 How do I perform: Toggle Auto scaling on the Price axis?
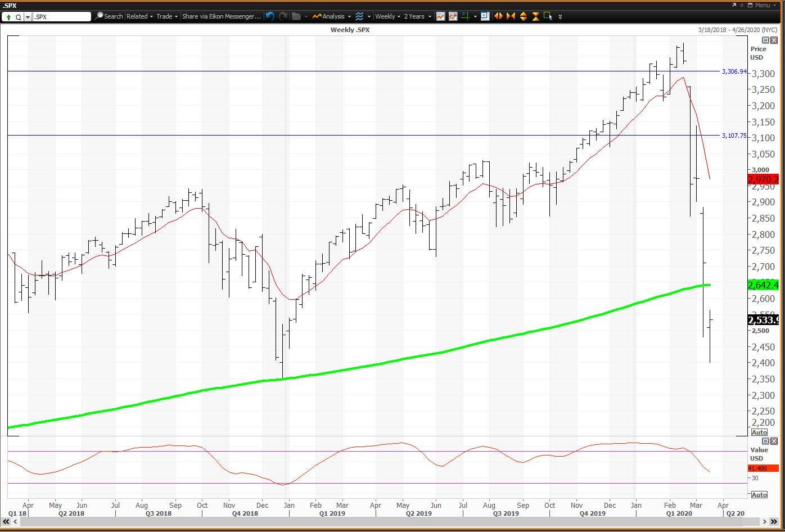click(x=759, y=432)
